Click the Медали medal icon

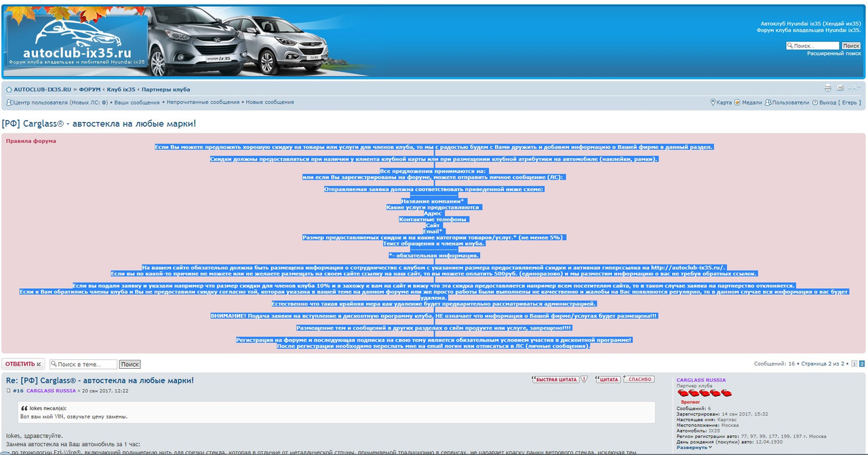(x=738, y=102)
